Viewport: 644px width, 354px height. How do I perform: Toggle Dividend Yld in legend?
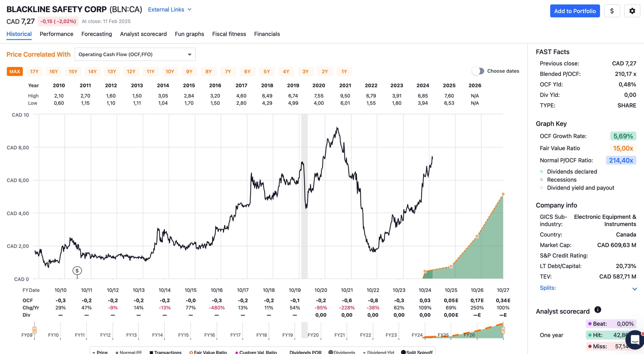coord(378,352)
